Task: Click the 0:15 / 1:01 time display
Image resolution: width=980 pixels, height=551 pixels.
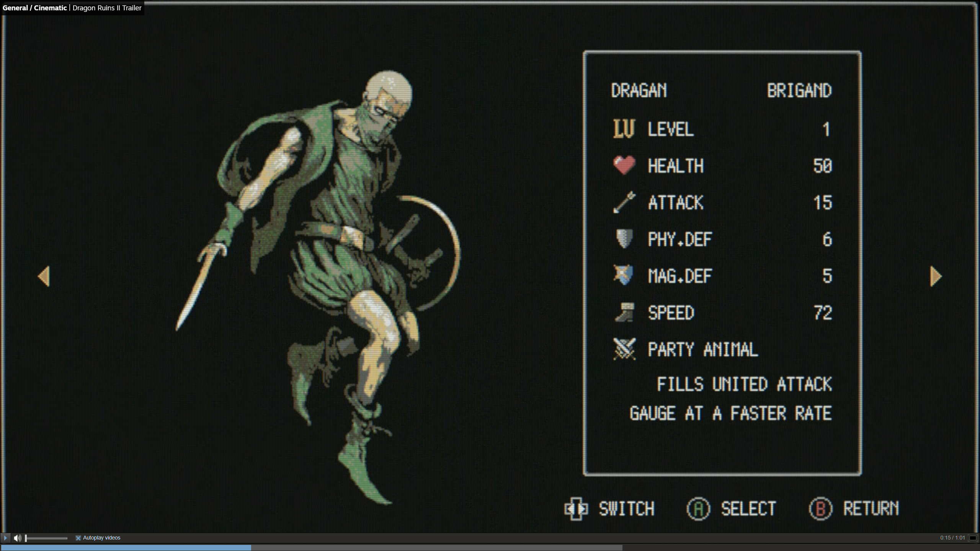Action: coord(952,538)
